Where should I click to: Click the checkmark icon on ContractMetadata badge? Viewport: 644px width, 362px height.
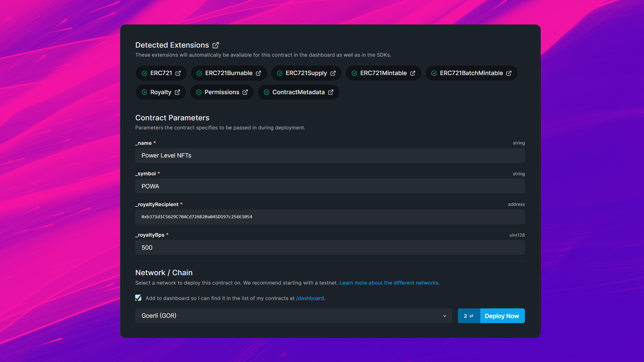[266, 92]
